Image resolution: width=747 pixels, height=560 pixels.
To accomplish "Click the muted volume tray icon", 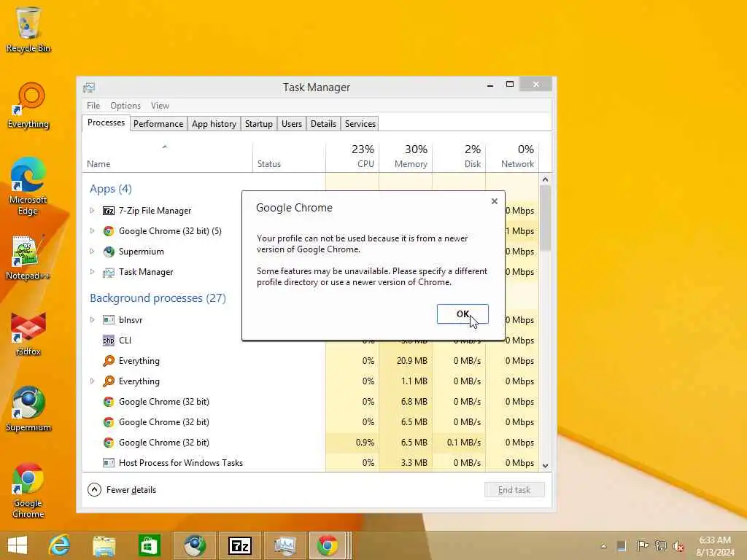I will point(678,546).
